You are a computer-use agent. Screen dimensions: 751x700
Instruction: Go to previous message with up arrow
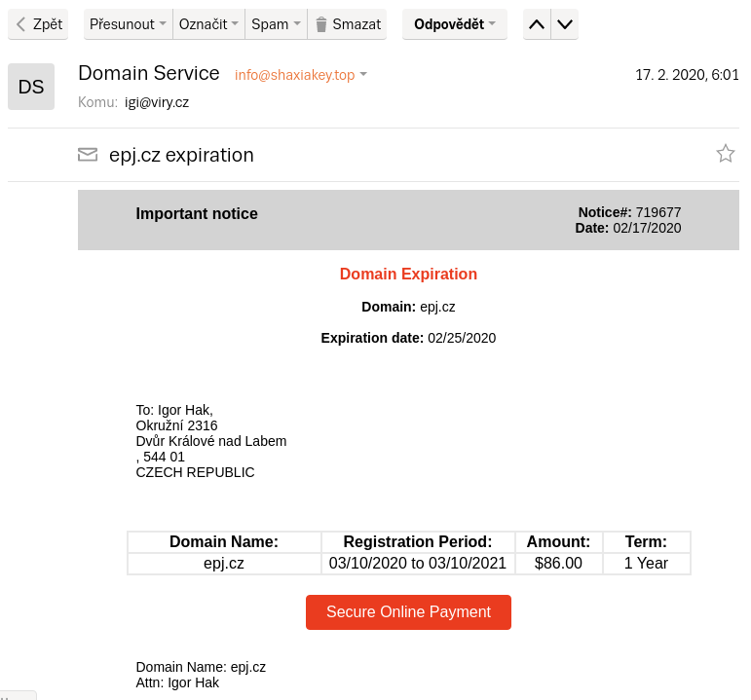(537, 24)
